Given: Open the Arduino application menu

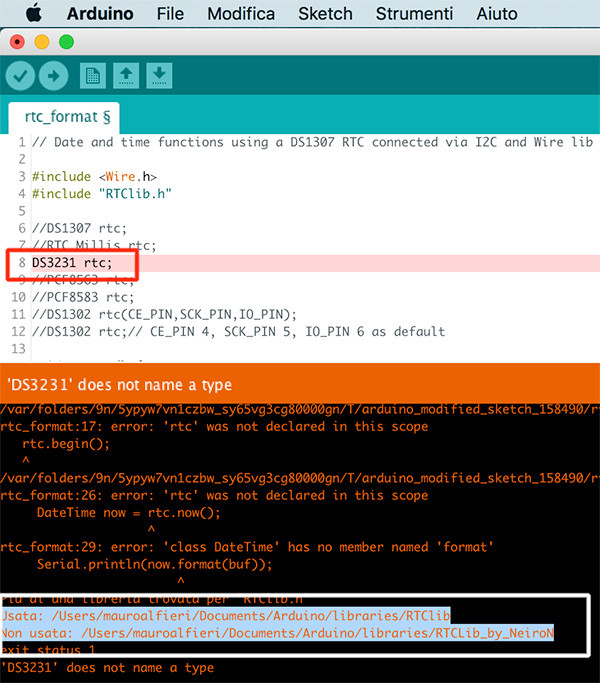Looking at the screenshot, I should [x=100, y=13].
